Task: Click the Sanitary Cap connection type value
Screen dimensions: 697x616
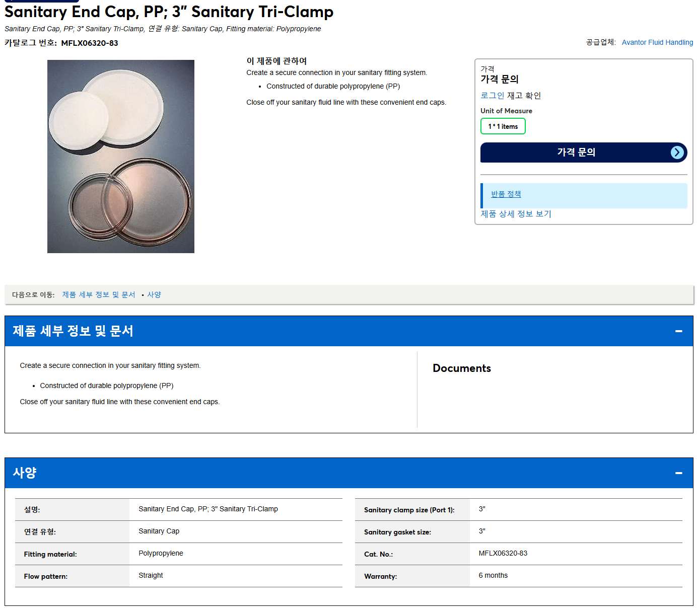Action: click(x=159, y=531)
